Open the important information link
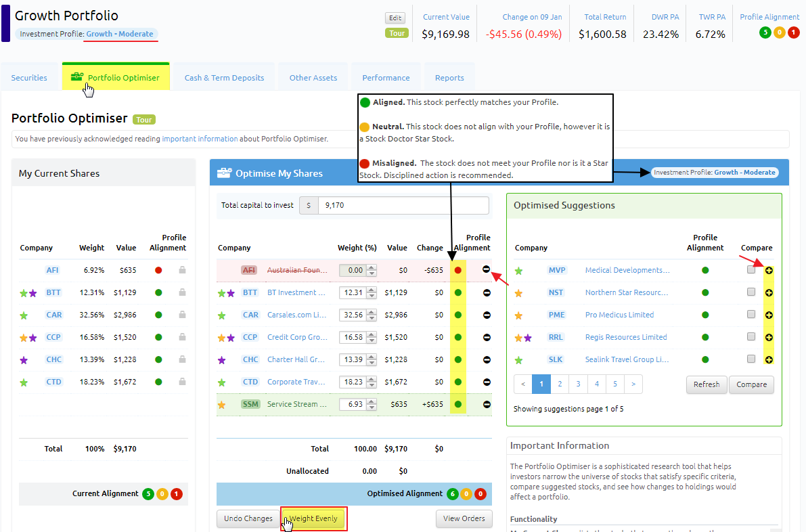Image resolution: width=806 pixels, height=532 pixels. click(x=200, y=139)
